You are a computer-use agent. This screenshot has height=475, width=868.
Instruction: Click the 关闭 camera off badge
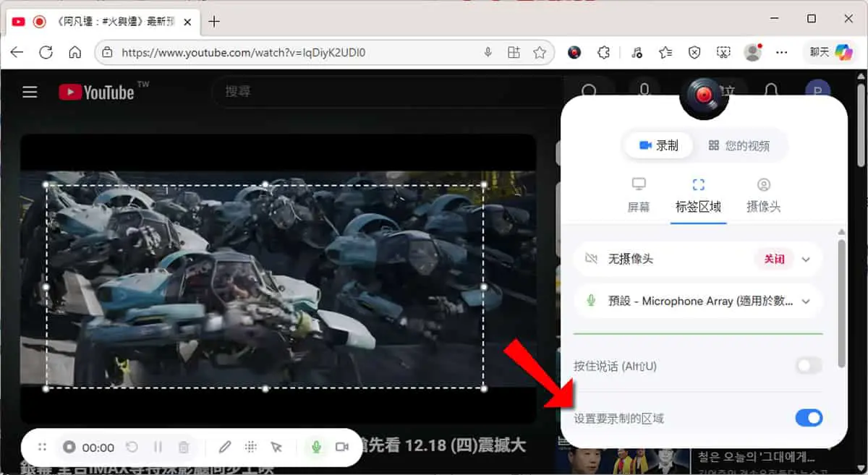pyautogui.click(x=774, y=259)
